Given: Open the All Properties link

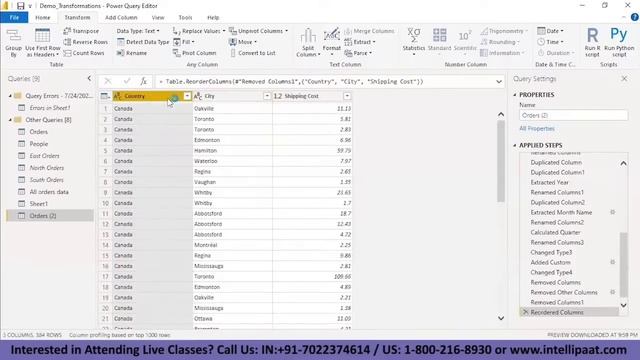Looking at the screenshot, I should [537, 129].
